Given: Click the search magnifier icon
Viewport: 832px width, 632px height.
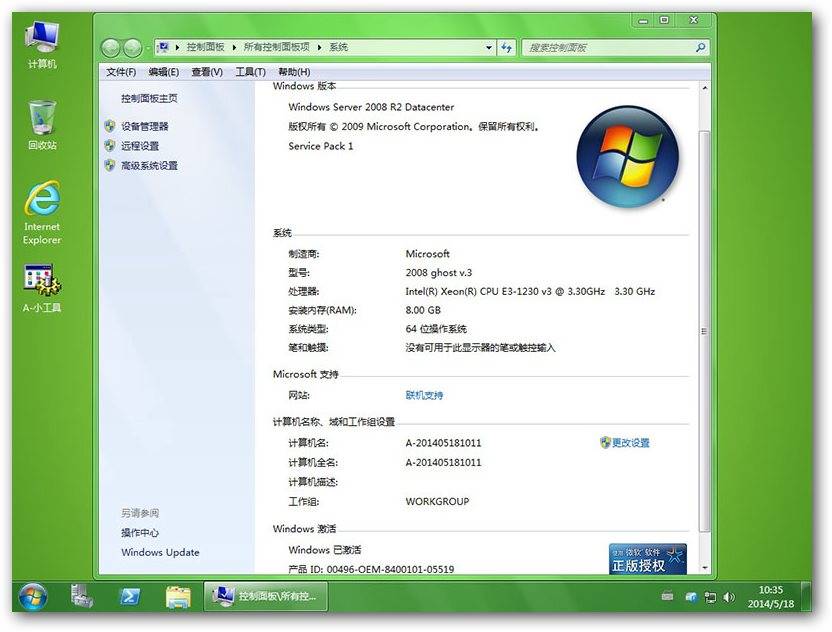Looking at the screenshot, I should click(x=700, y=47).
